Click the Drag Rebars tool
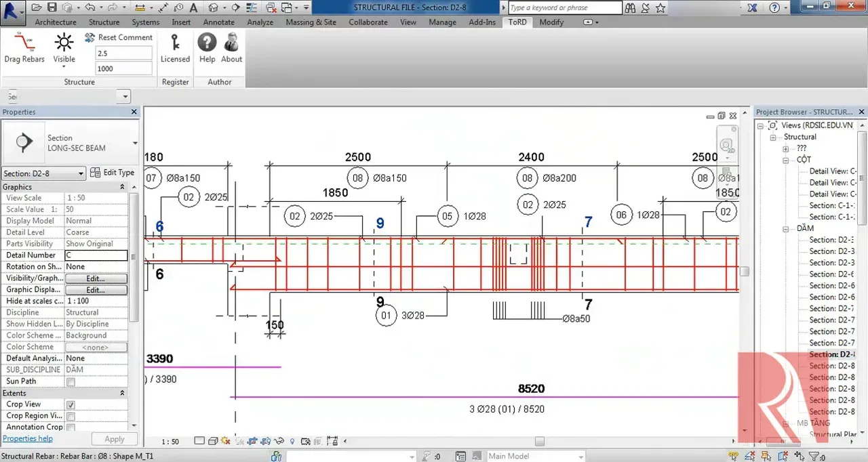The image size is (868, 462). pyautogui.click(x=24, y=47)
